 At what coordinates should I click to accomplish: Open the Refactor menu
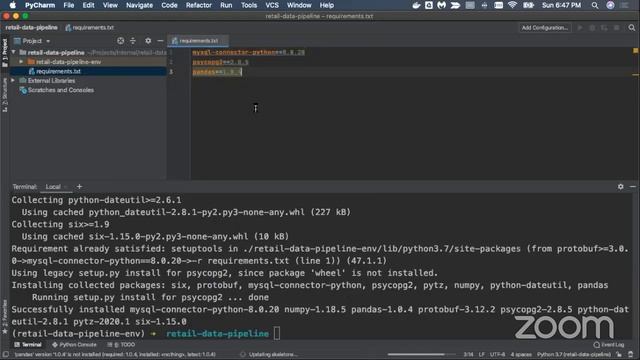pos(198,5)
